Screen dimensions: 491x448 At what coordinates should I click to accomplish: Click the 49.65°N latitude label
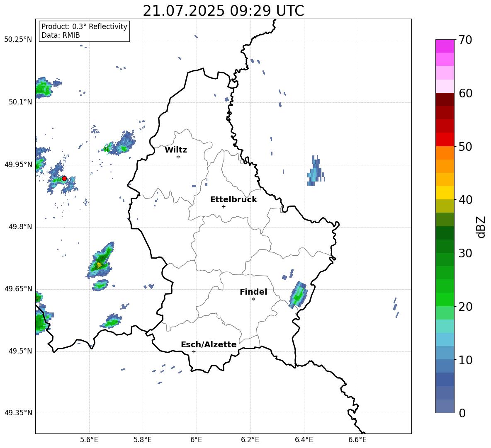18,288
